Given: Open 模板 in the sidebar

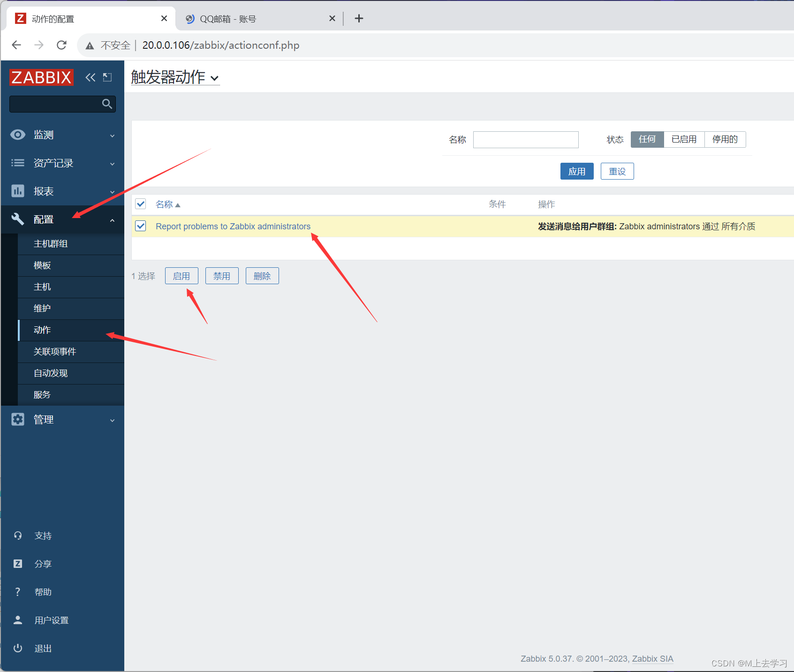Looking at the screenshot, I should [71, 265].
